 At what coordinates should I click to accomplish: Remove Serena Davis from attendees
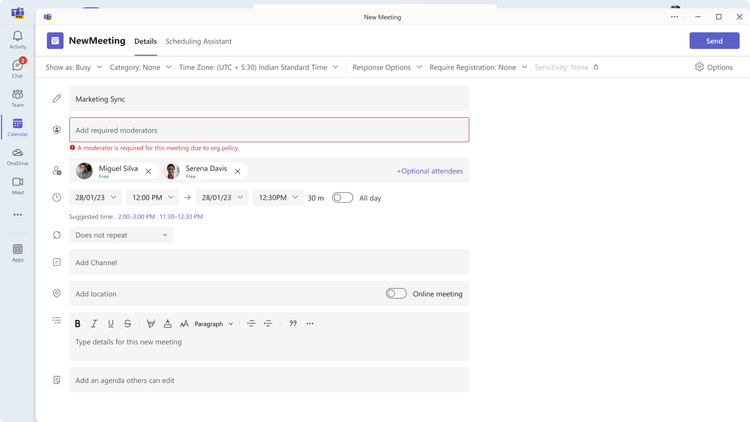[237, 171]
